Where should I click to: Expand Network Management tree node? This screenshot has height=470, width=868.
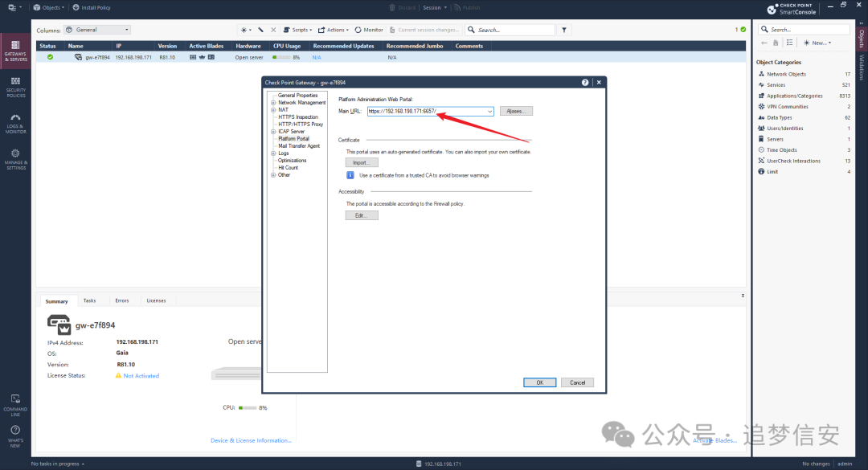click(x=273, y=102)
